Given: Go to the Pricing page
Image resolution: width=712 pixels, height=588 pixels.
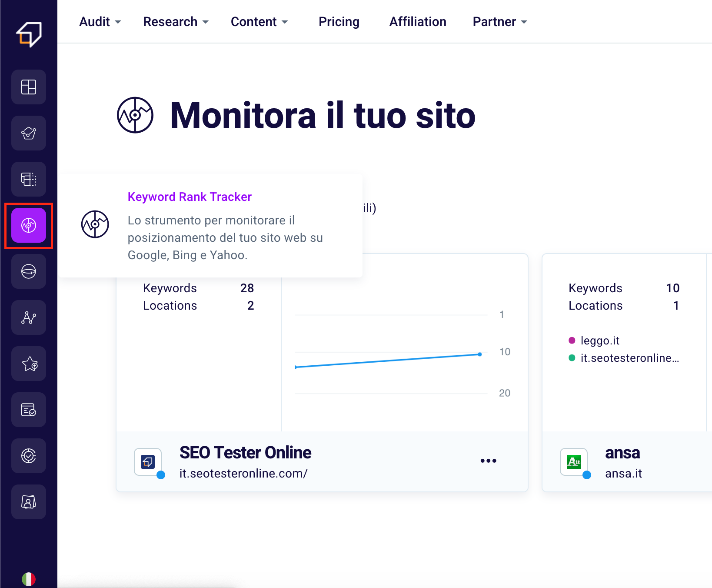Looking at the screenshot, I should tap(339, 22).
